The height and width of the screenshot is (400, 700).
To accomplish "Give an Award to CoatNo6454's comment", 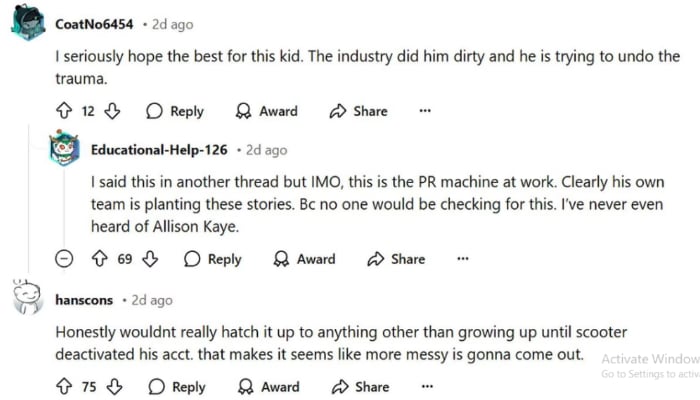I will tap(266, 111).
